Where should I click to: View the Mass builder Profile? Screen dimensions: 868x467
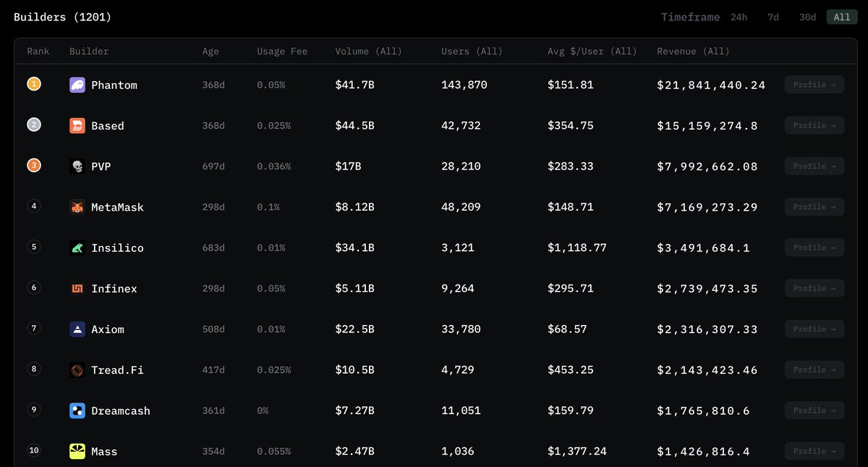click(x=814, y=451)
